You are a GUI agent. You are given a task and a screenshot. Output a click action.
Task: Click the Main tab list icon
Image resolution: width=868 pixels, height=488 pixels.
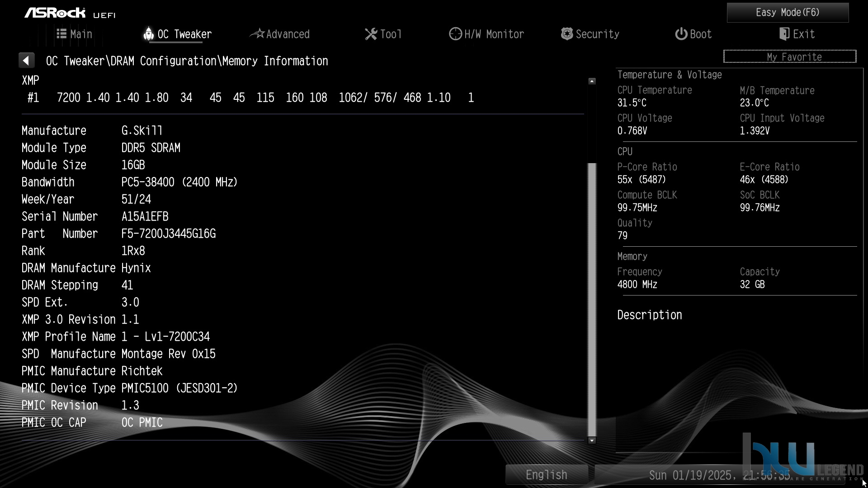tap(61, 34)
